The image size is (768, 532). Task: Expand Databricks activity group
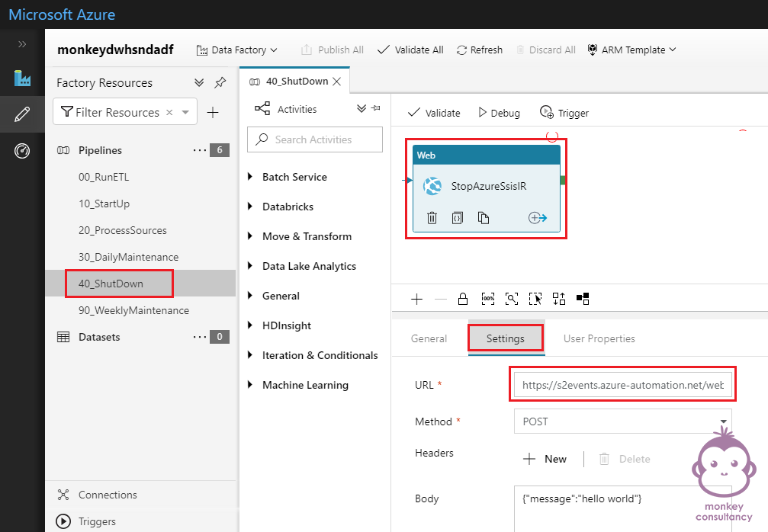[250, 207]
